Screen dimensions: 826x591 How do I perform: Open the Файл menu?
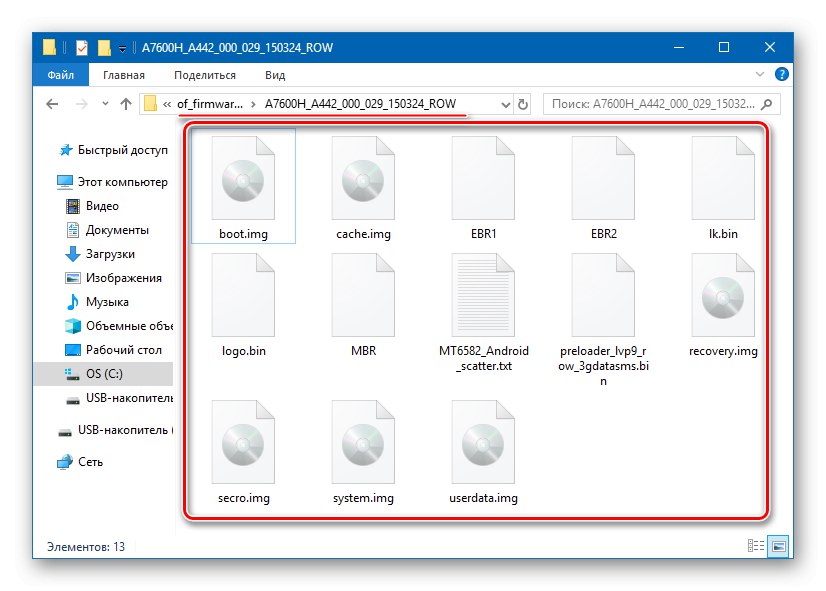(x=60, y=74)
